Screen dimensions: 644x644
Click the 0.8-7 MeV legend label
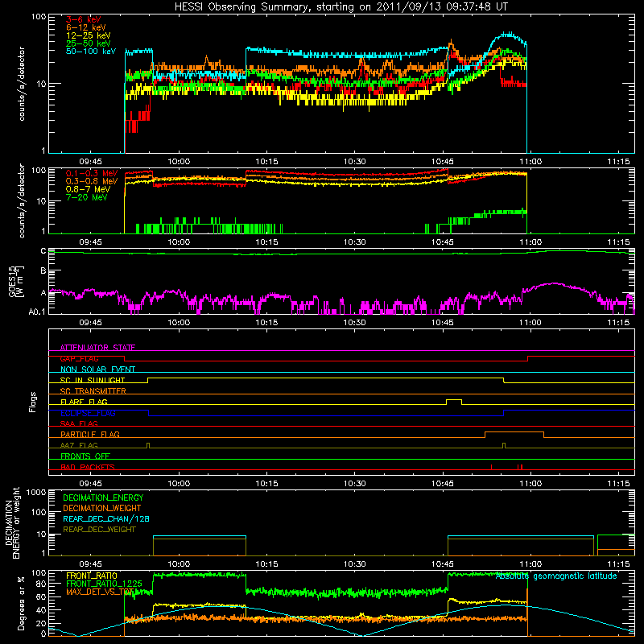click(x=89, y=189)
